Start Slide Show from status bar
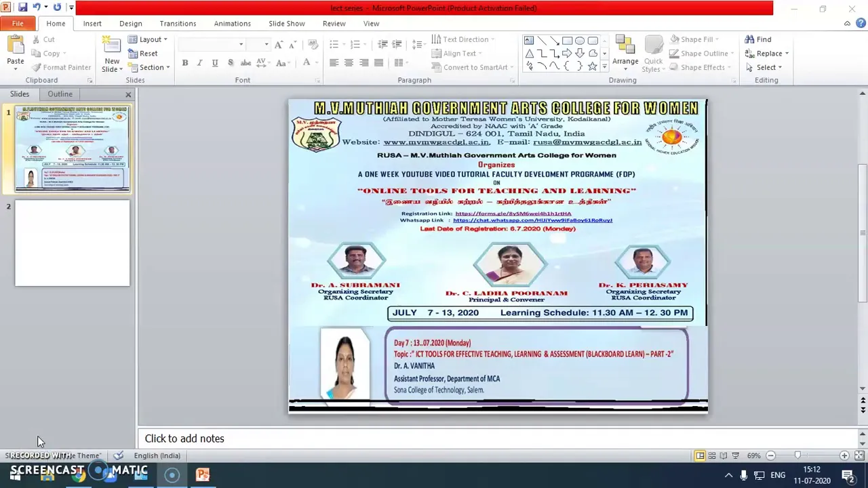The height and width of the screenshot is (488, 868). [x=735, y=455]
